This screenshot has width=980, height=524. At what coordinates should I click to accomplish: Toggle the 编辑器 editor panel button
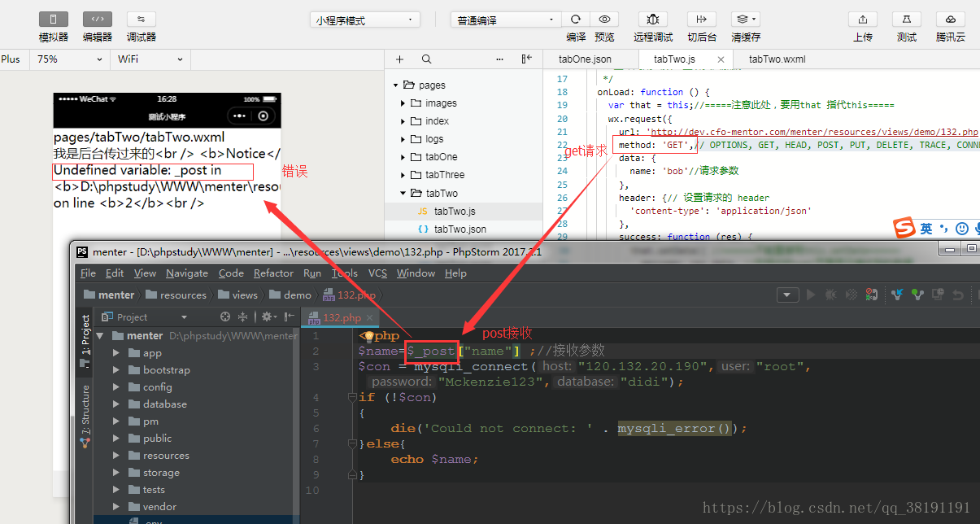click(98, 19)
